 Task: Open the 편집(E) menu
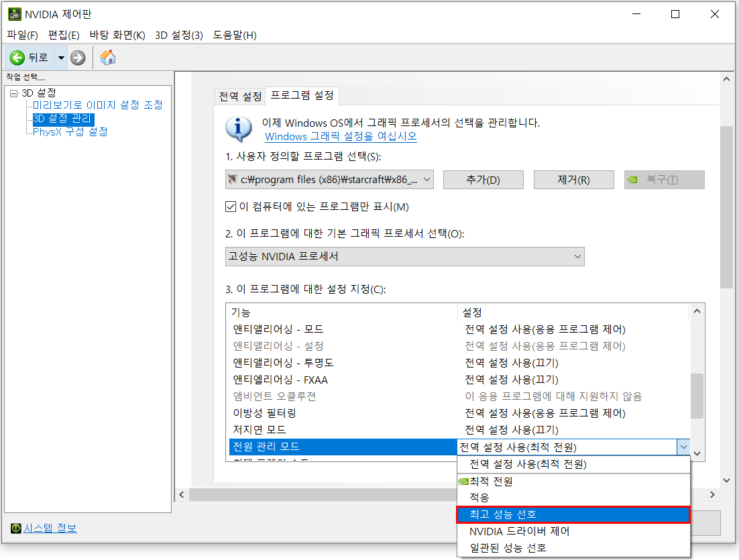(x=64, y=36)
